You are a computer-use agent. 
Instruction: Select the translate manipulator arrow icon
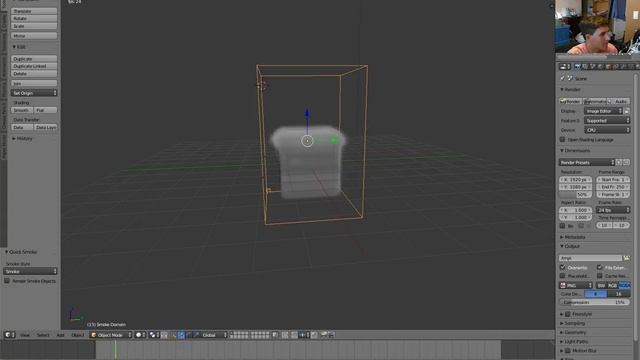pyautogui.click(x=182, y=335)
